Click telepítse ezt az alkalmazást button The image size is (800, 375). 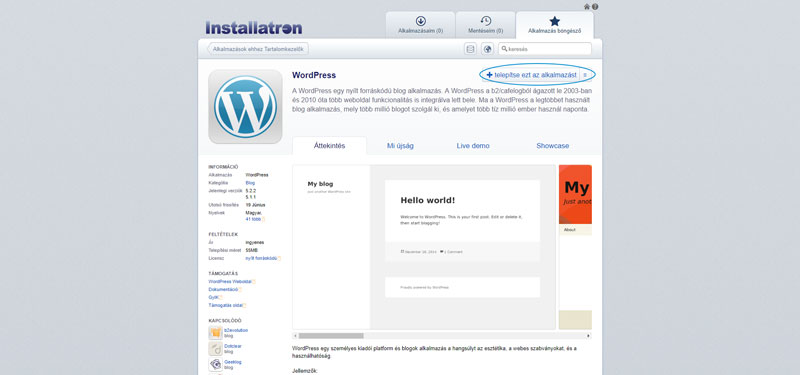pyautogui.click(x=531, y=75)
